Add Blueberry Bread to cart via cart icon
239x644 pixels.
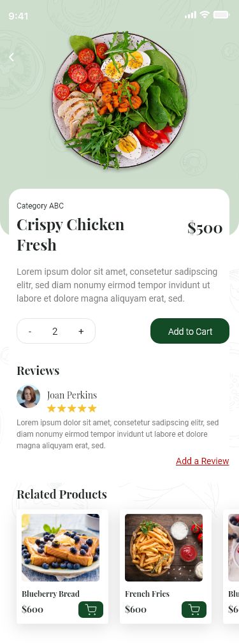pyautogui.click(x=91, y=610)
